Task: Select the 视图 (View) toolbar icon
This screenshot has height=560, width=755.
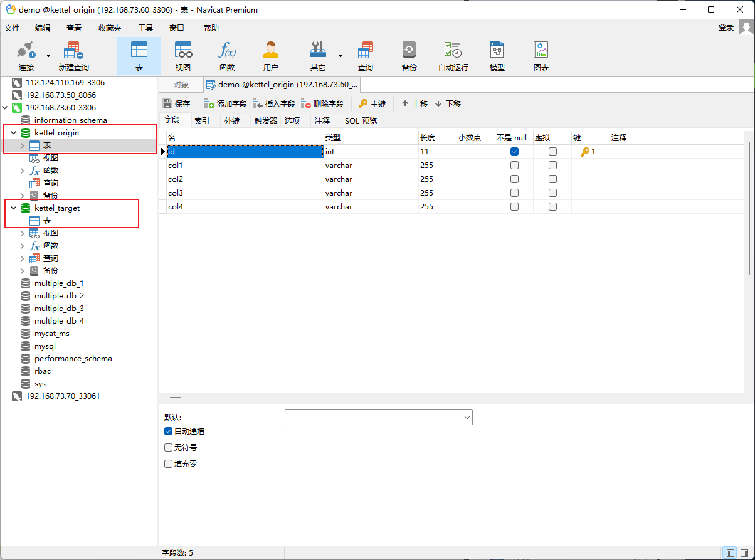Action: click(x=183, y=56)
